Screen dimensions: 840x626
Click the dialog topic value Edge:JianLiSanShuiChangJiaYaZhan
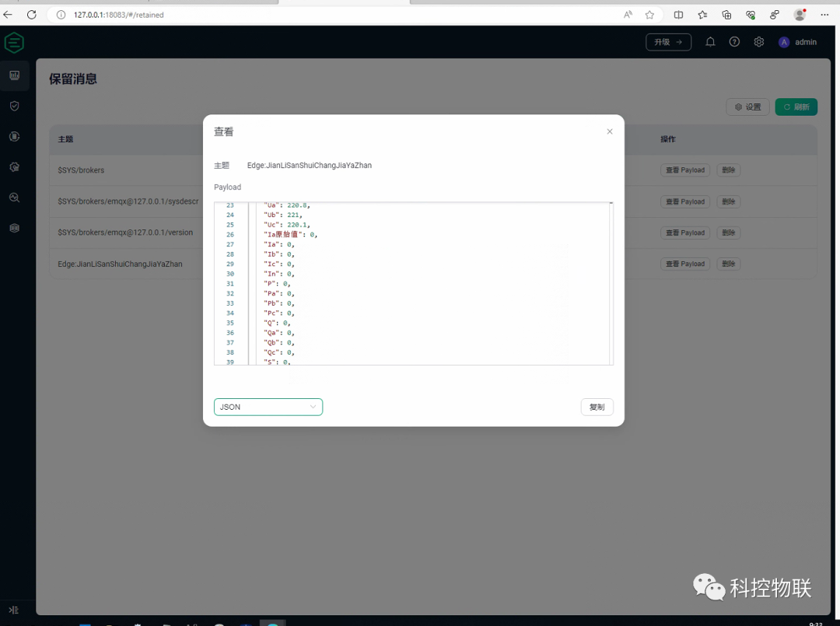(309, 166)
